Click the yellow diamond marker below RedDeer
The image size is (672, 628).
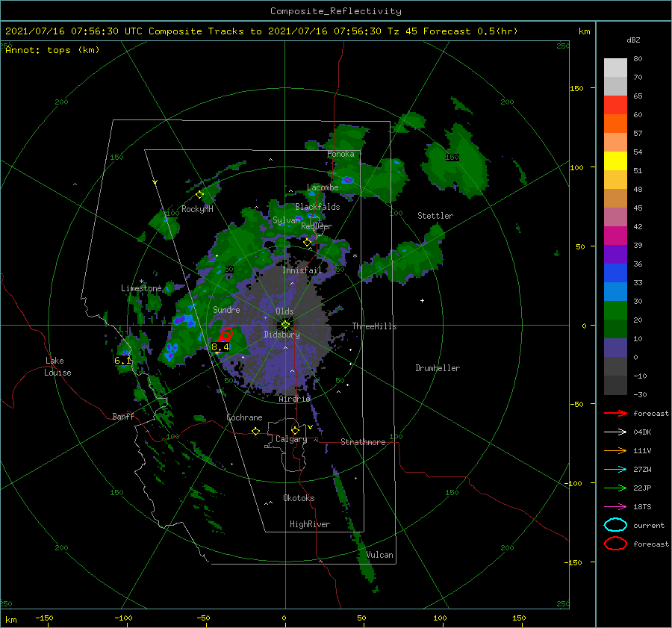coord(308,243)
